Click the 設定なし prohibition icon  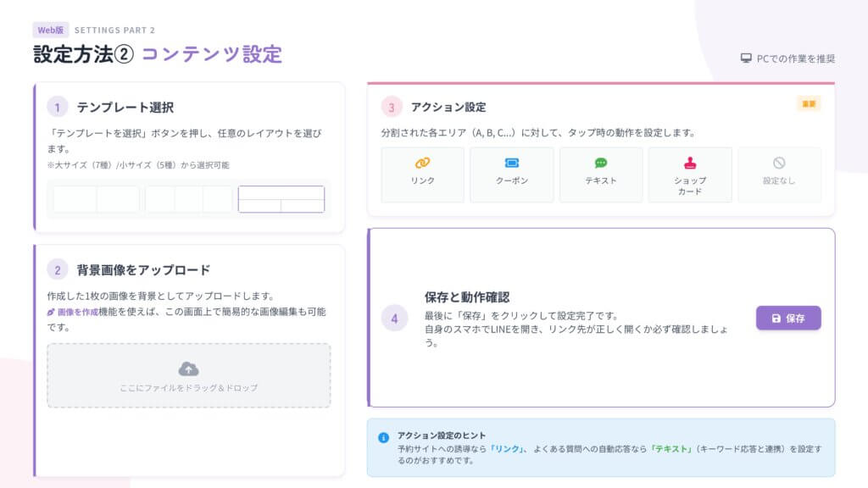(779, 163)
